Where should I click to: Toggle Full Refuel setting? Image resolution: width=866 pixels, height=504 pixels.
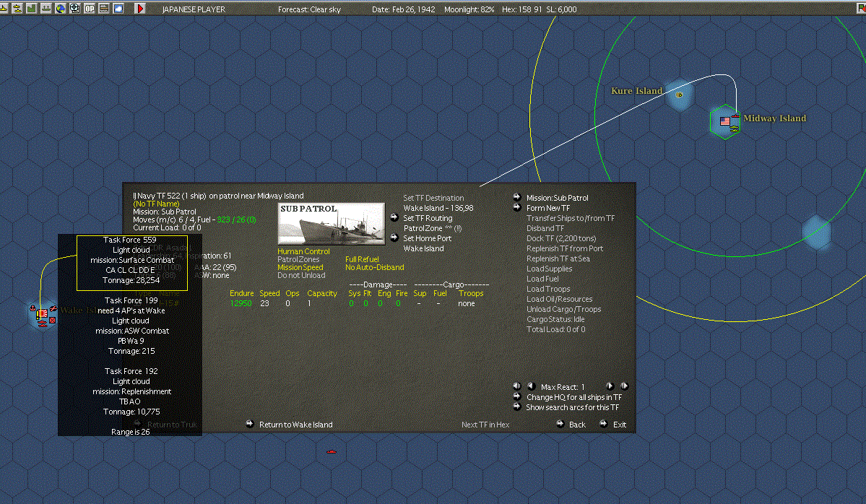click(x=362, y=259)
